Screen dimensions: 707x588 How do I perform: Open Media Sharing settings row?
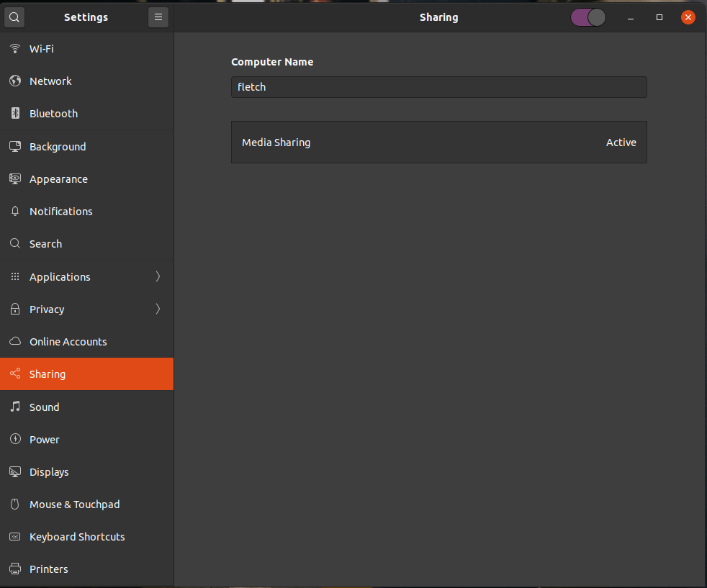pyautogui.click(x=438, y=143)
